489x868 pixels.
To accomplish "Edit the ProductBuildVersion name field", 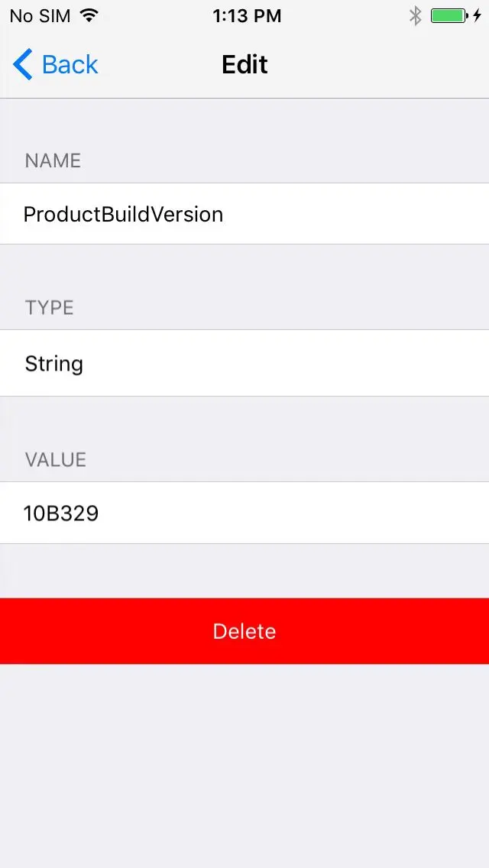I will tap(244, 214).
